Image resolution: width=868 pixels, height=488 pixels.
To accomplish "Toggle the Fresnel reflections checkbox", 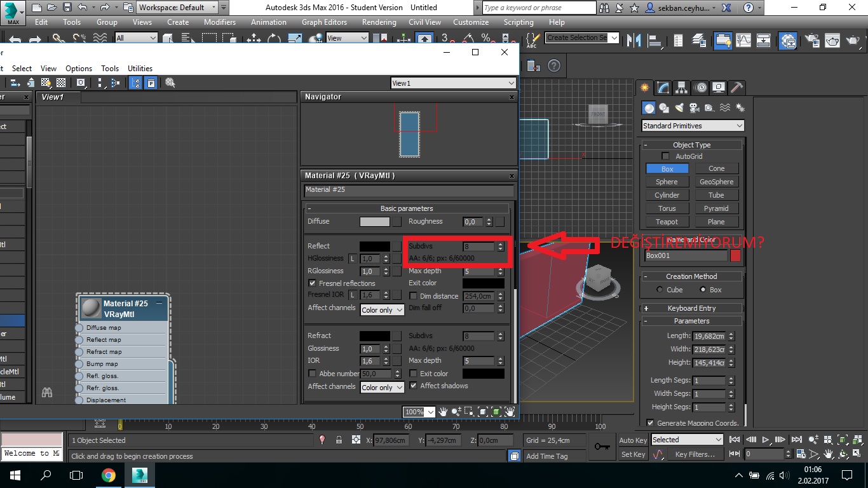I will click(x=312, y=283).
